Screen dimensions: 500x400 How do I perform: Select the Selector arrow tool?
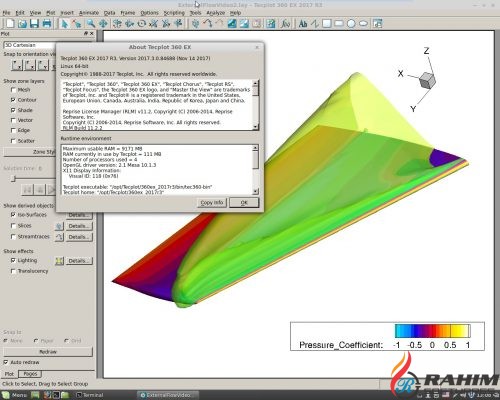click(x=65, y=24)
